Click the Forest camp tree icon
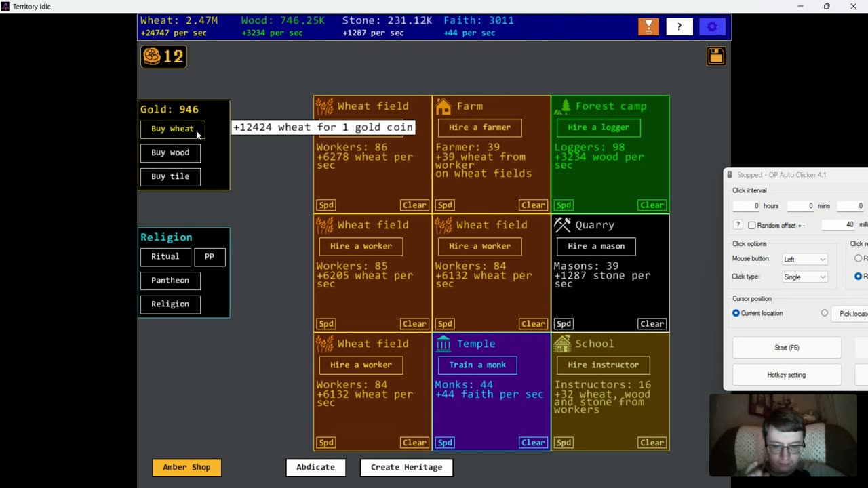Screen dimensions: 868x488 click(x=563, y=106)
